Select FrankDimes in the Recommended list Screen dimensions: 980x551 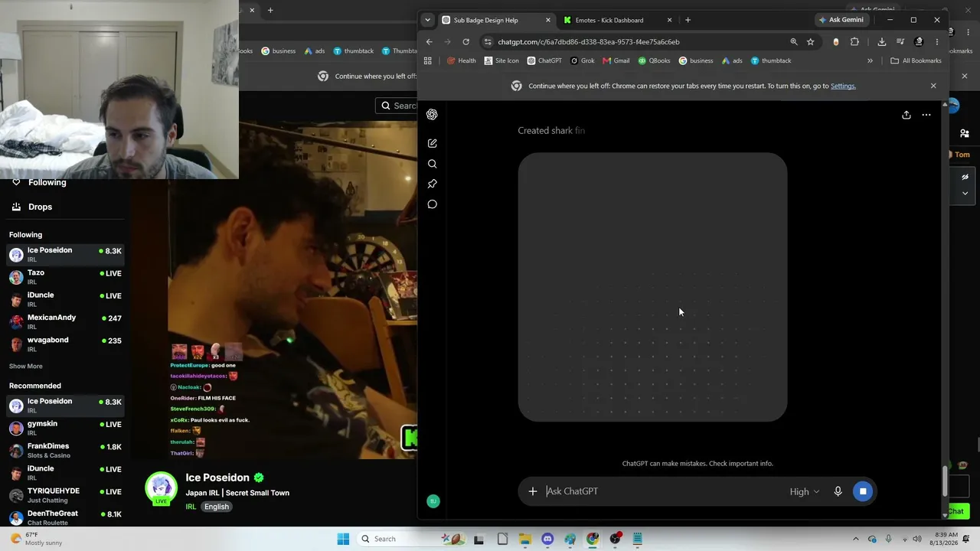[x=65, y=450]
